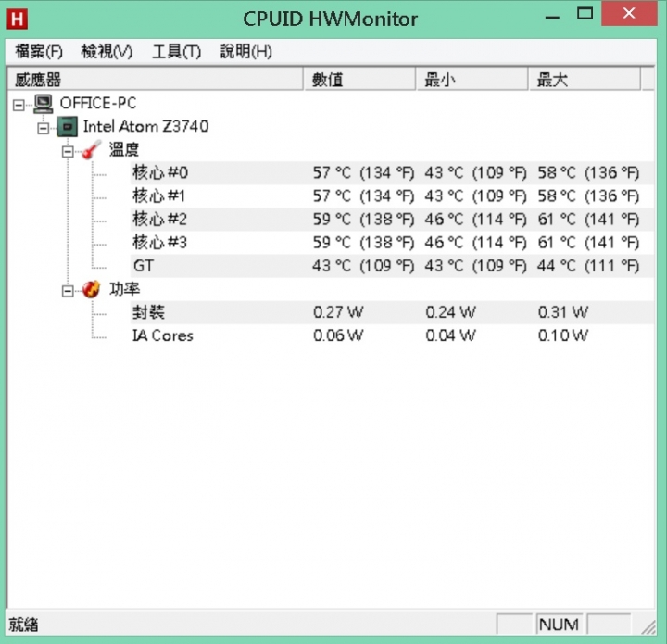This screenshot has width=667, height=644.
Task: Minimize the HWMonitor window
Action: pyautogui.click(x=552, y=16)
